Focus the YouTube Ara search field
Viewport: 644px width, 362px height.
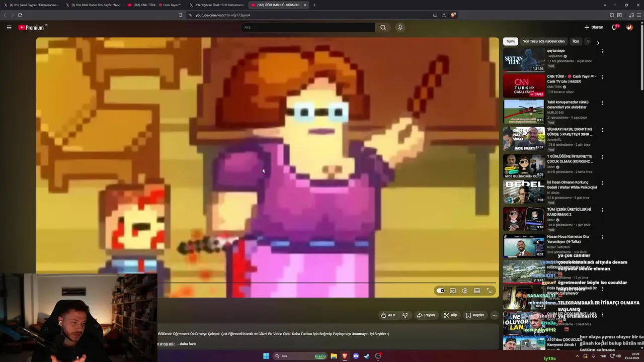point(308,28)
